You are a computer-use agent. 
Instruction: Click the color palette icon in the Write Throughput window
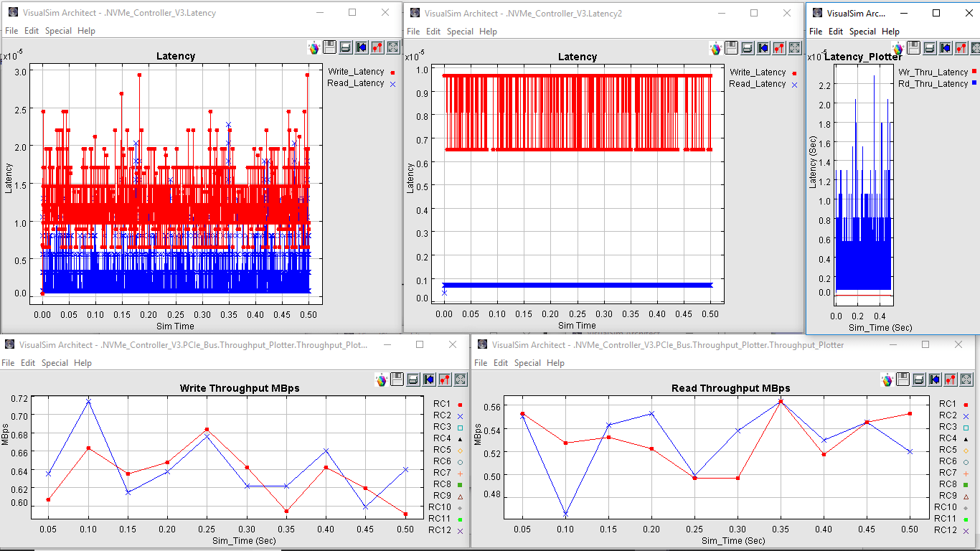pos(382,380)
